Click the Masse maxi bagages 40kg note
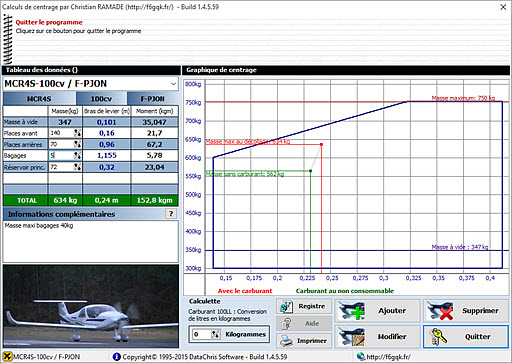512x363 pixels. coord(39,226)
